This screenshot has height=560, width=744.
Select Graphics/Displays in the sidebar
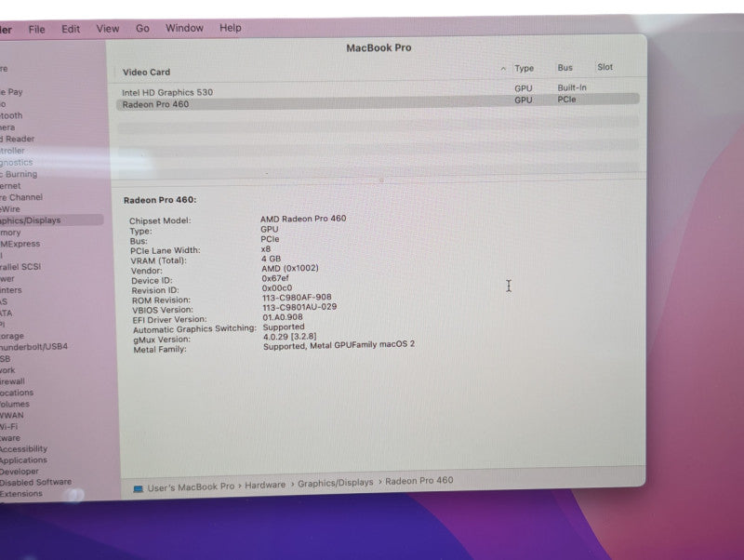click(x=50, y=220)
